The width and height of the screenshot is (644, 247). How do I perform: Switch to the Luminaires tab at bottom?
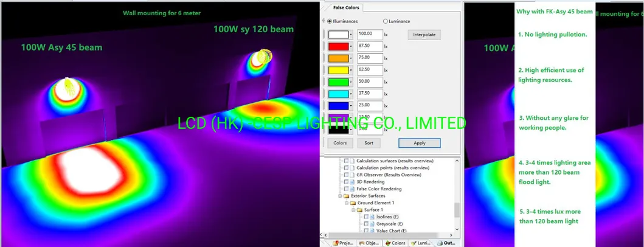pyautogui.click(x=421, y=243)
